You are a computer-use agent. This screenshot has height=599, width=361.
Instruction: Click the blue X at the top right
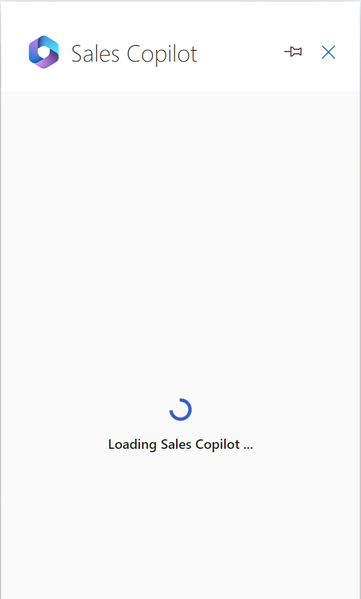click(328, 52)
